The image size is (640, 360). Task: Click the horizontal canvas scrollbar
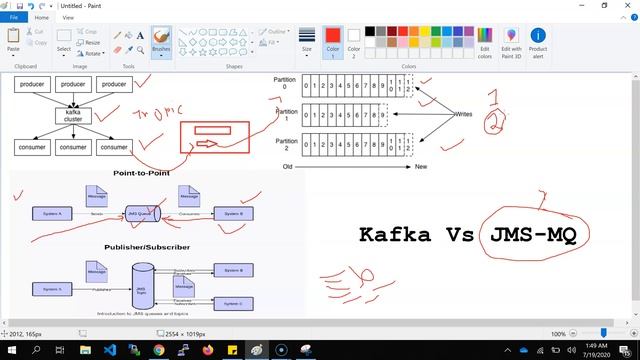[310, 322]
